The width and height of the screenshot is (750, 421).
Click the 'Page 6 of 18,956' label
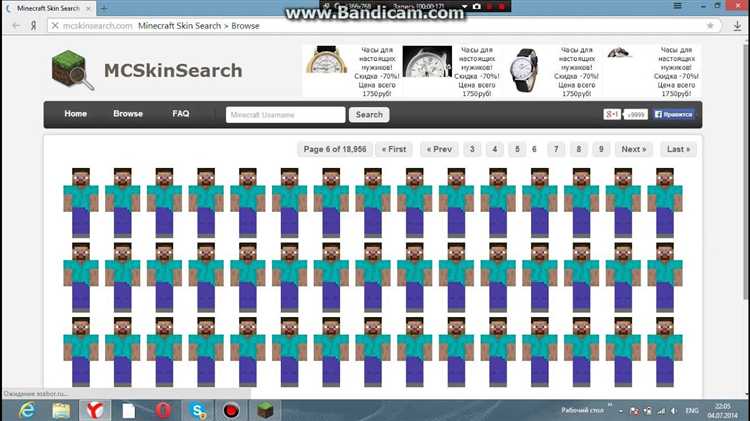[335, 149]
